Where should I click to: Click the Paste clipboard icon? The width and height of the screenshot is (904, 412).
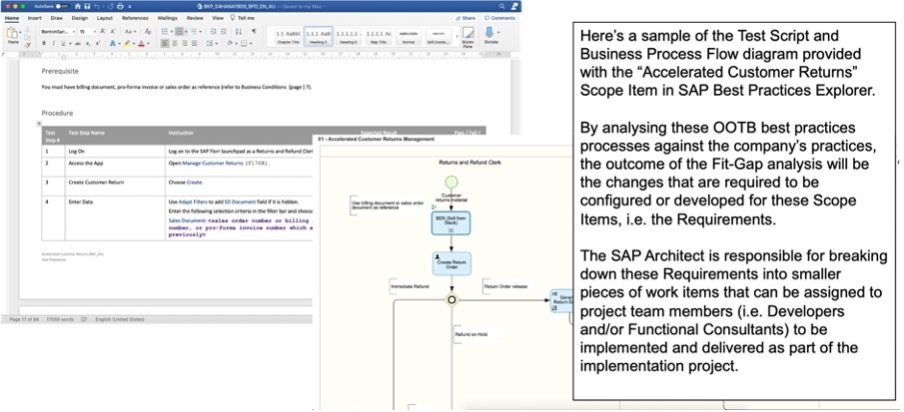click(12, 32)
